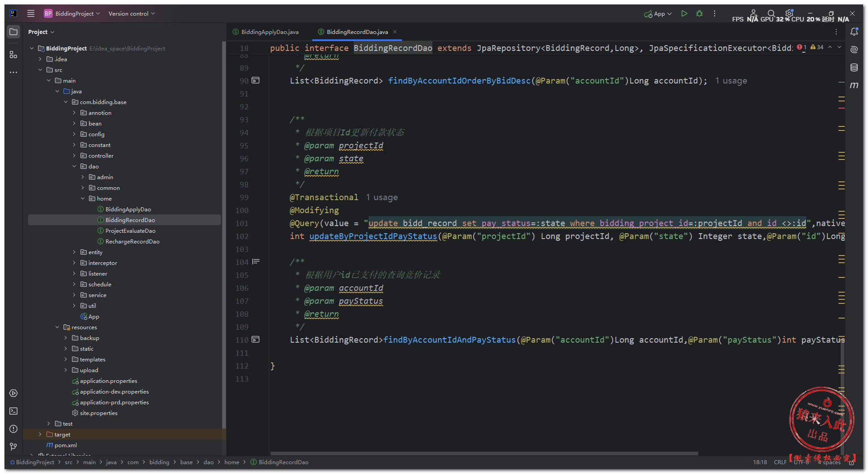
Task: Open the Git version control tool window
Action: coord(13,446)
